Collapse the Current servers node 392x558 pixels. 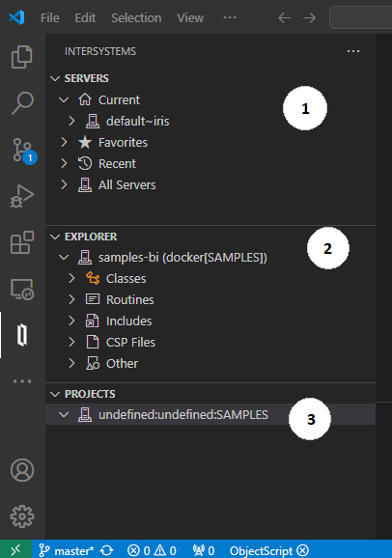click(64, 100)
